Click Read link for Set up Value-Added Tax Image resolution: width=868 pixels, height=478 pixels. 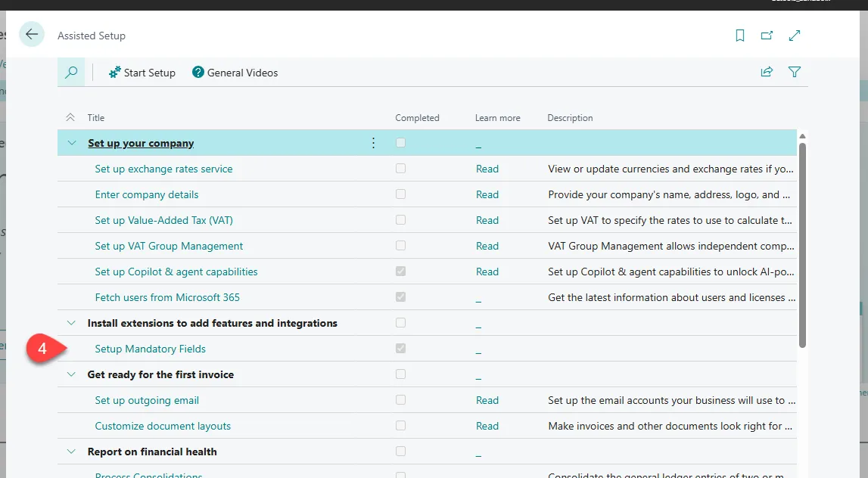click(x=487, y=220)
